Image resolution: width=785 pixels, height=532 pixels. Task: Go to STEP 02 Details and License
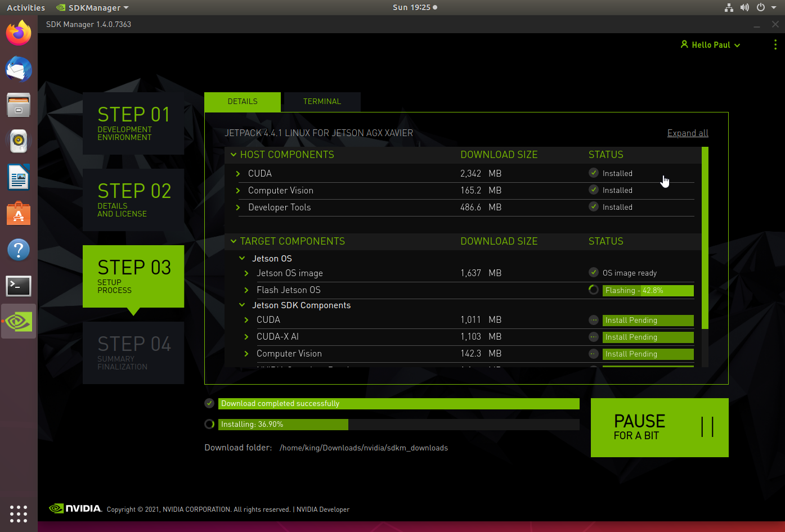133,200
